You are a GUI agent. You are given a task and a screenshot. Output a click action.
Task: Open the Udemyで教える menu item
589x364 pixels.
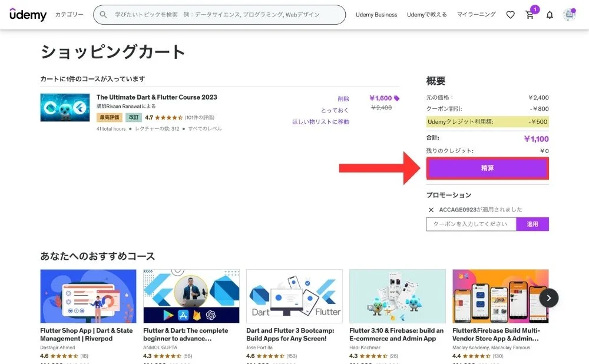(426, 15)
